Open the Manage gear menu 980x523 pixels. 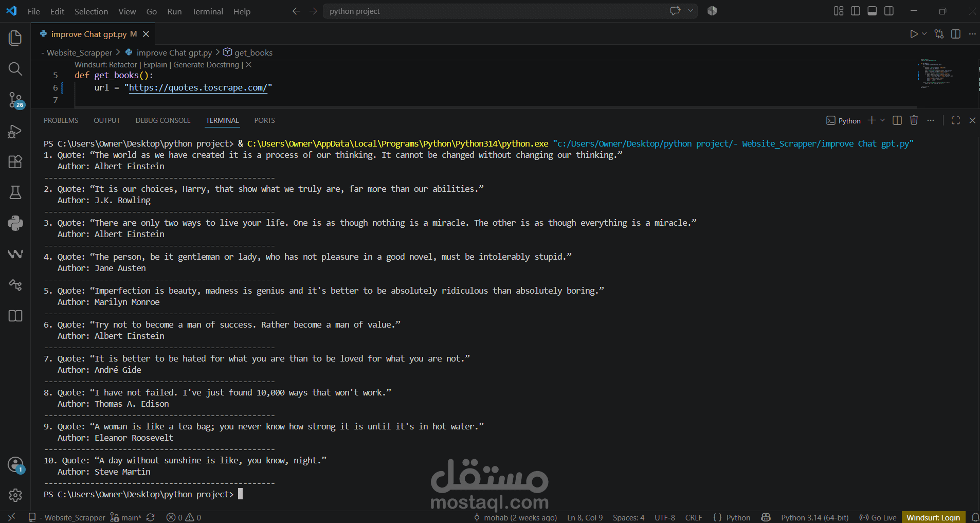(x=15, y=495)
